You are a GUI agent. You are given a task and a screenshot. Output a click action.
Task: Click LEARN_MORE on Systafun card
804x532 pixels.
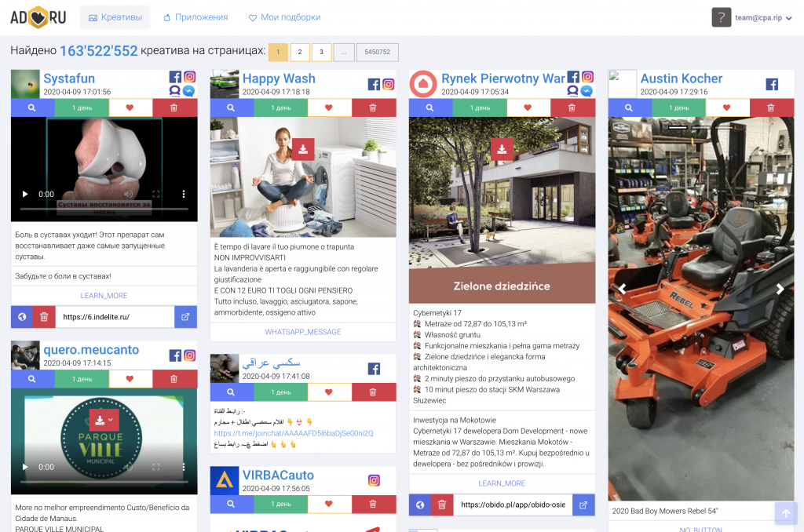click(104, 296)
